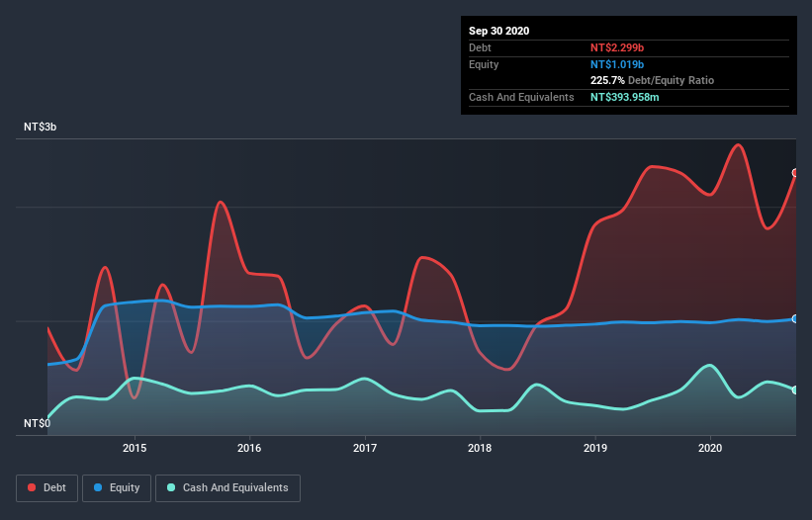Click the 2016 x-axis label
The width and height of the screenshot is (812, 520).
[x=249, y=448]
